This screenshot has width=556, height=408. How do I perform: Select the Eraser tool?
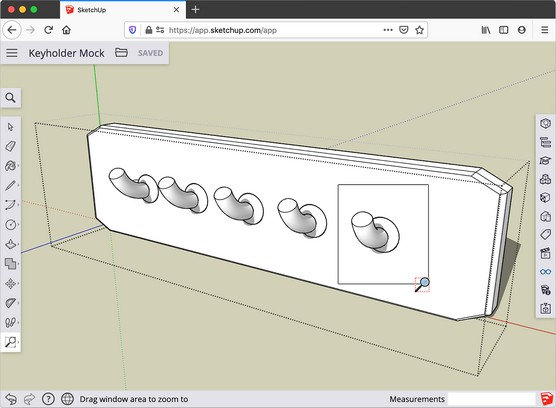pos(11,146)
